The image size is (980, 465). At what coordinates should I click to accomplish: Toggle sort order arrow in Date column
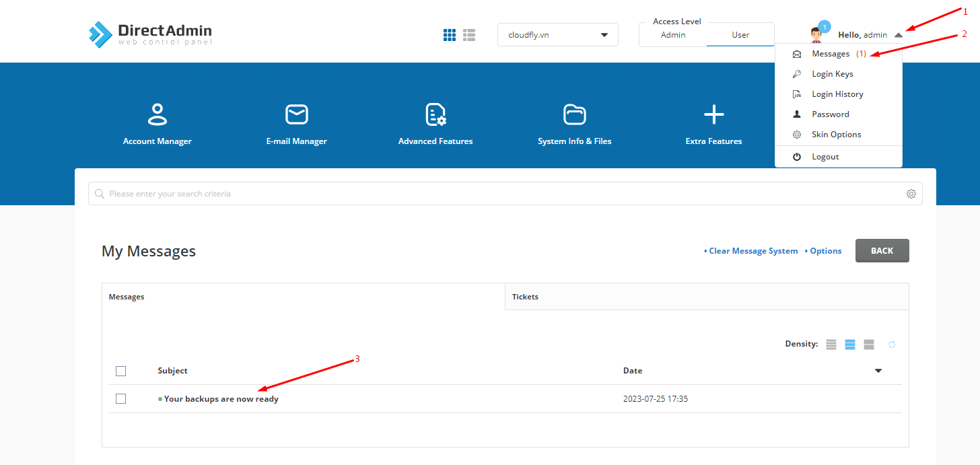click(878, 371)
